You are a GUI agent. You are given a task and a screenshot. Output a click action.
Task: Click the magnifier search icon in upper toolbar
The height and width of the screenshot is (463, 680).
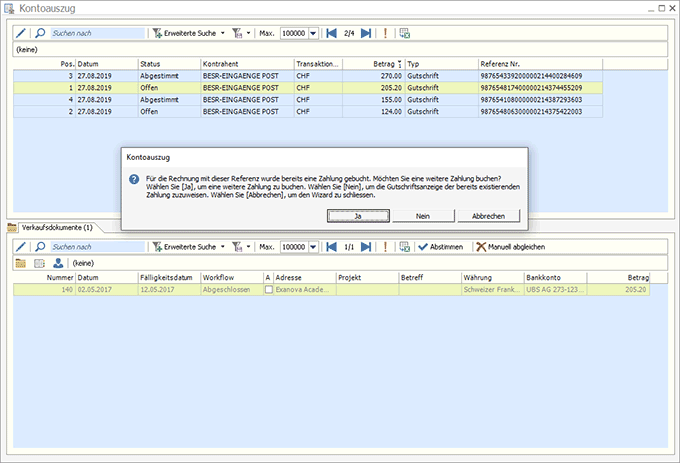[40, 33]
